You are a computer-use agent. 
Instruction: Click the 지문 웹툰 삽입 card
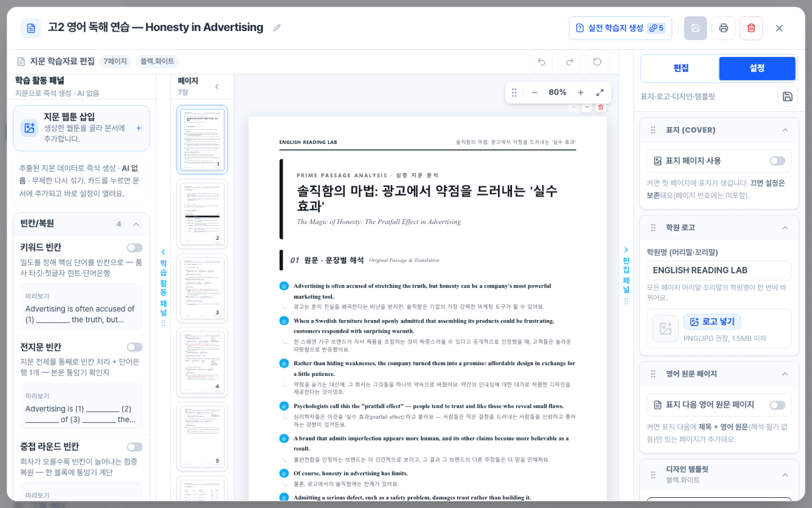81,128
